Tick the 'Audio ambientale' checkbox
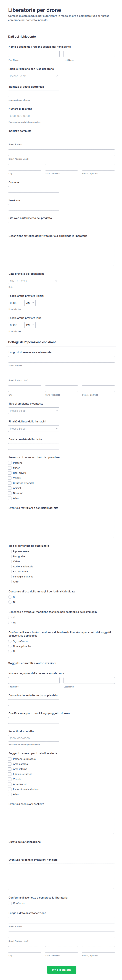The width and height of the screenshot is (122, 980). coord(10,566)
